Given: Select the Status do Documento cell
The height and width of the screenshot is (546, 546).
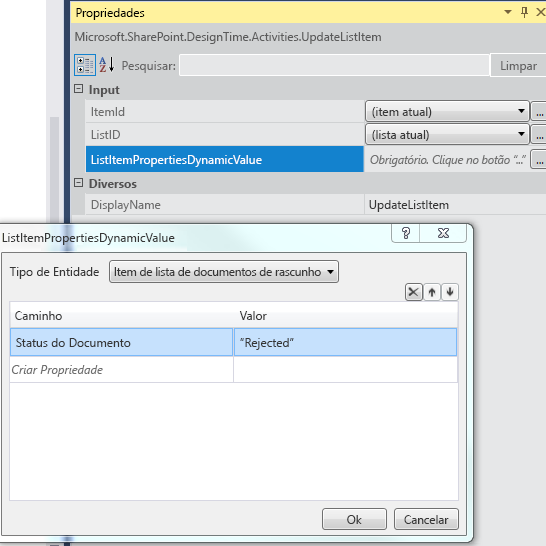Looking at the screenshot, I should [x=122, y=342].
